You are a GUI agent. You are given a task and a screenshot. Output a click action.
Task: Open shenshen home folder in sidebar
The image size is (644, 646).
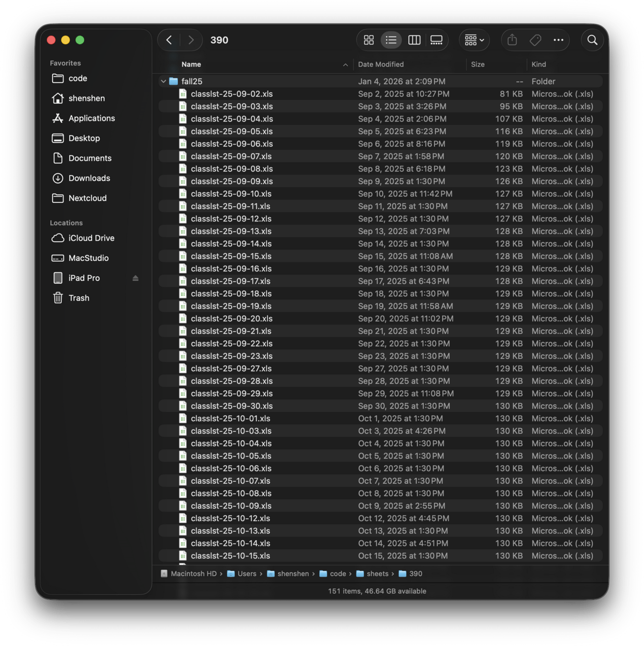96,99
